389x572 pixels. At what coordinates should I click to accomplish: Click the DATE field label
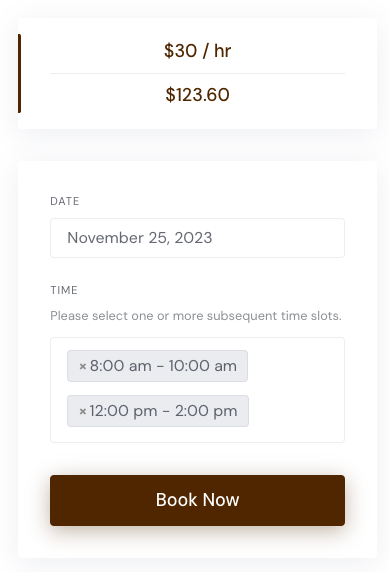pos(65,201)
